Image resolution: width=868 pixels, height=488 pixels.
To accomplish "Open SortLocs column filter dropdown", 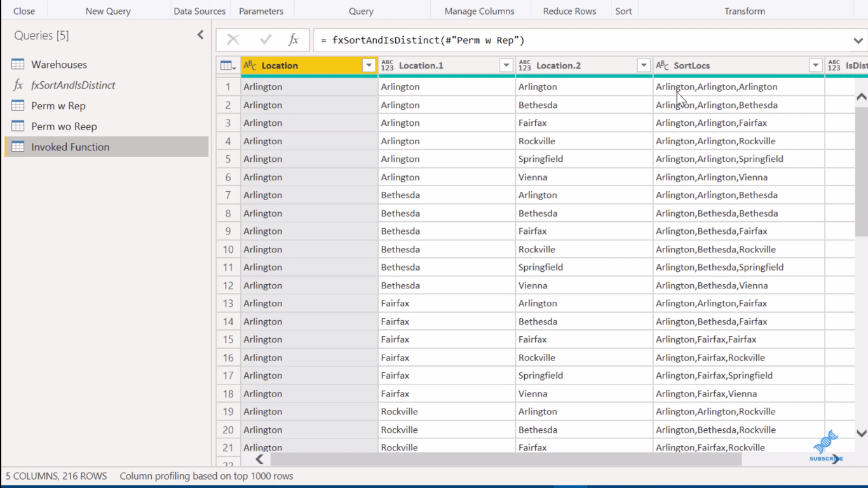I will (x=816, y=65).
